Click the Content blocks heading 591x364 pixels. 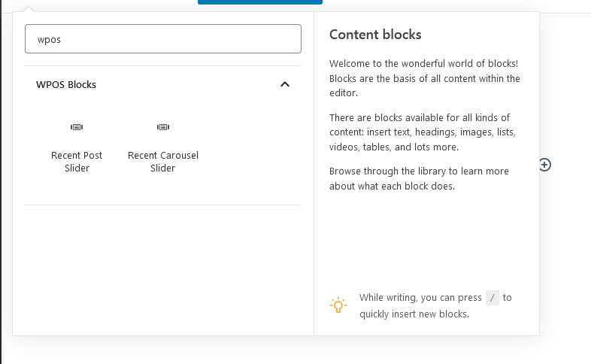coord(375,35)
